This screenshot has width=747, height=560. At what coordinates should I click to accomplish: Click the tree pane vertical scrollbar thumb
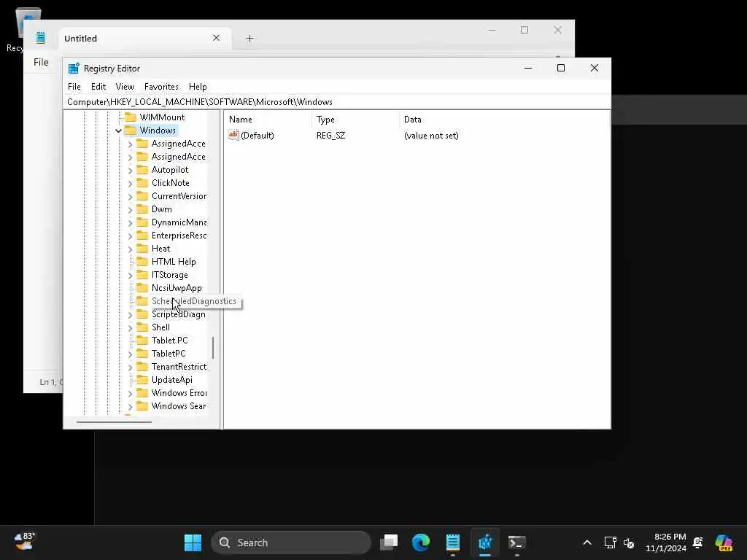pyautogui.click(x=212, y=348)
